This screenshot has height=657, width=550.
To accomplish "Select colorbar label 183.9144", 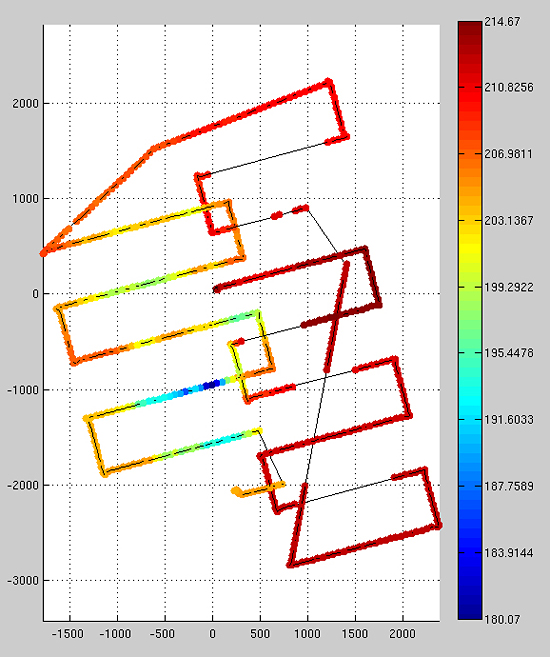I will point(509,553).
